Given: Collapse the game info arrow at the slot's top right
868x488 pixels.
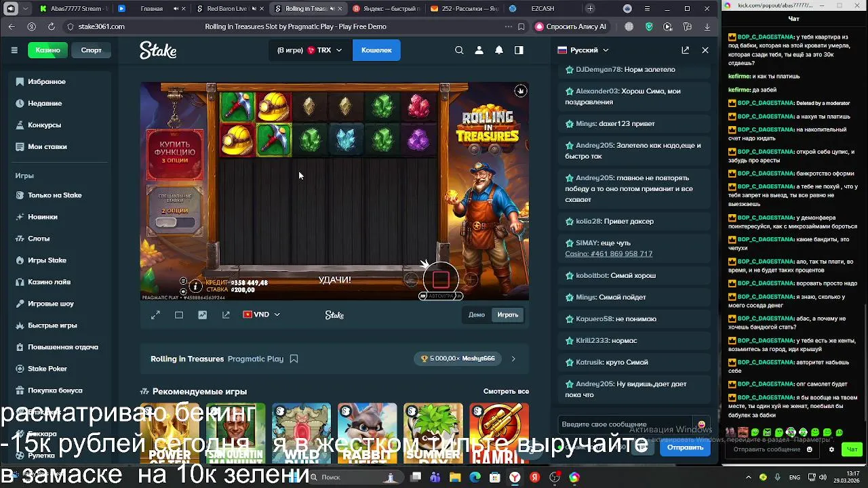Looking at the screenshot, I should coord(520,91).
